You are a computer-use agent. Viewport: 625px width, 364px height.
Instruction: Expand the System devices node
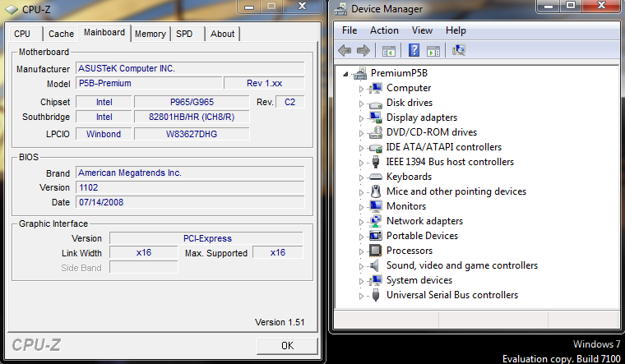[361, 281]
